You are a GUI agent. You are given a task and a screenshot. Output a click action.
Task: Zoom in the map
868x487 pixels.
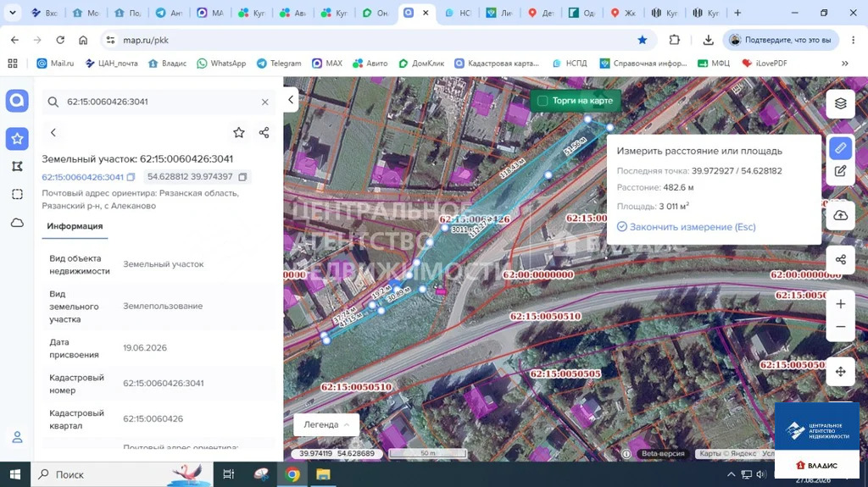[840, 304]
